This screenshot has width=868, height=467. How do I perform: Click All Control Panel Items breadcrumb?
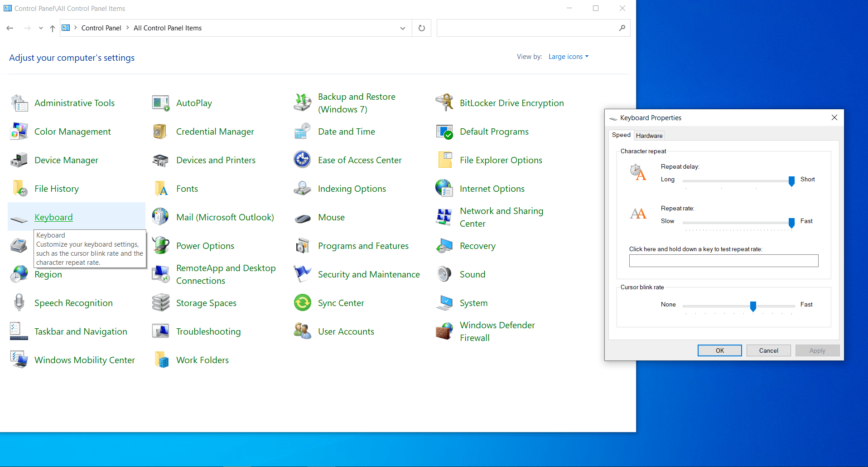[x=168, y=28]
